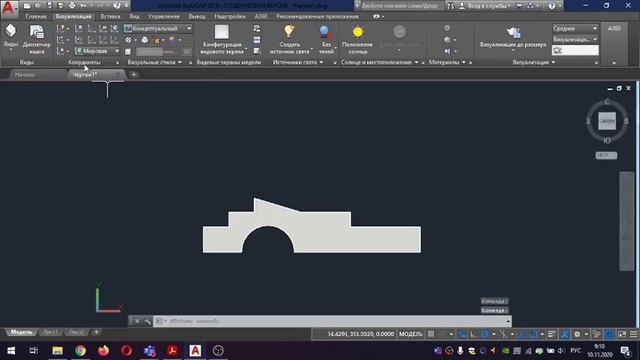Image resolution: width=640 pixels, height=360 pixels.
Task: Toggle lineweight display in status bar
Action: (x=551, y=334)
